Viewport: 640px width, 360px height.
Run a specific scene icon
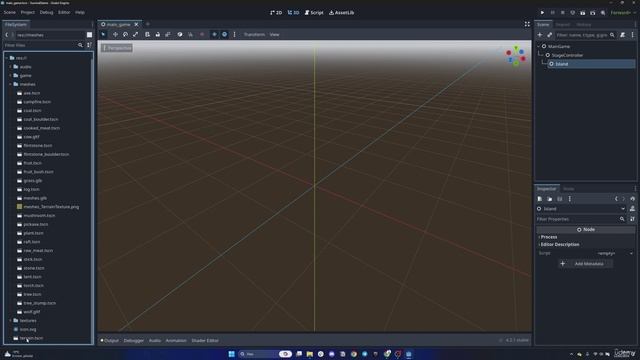pos(593,13)
